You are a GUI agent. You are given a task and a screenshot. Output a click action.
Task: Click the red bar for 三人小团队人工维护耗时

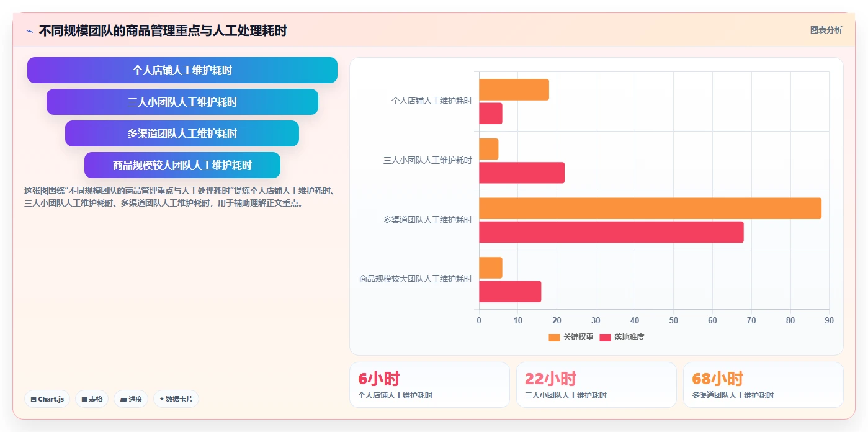click(522, 173)
